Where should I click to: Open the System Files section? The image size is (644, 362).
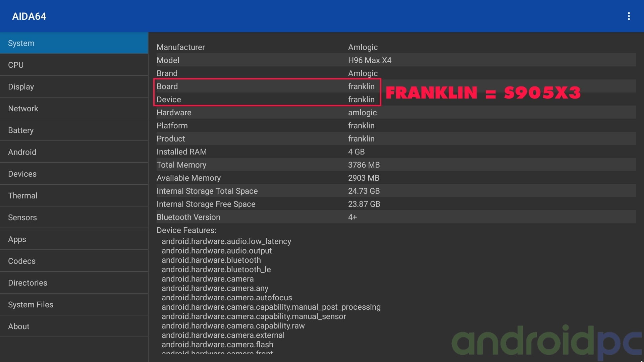click(74, 305)
